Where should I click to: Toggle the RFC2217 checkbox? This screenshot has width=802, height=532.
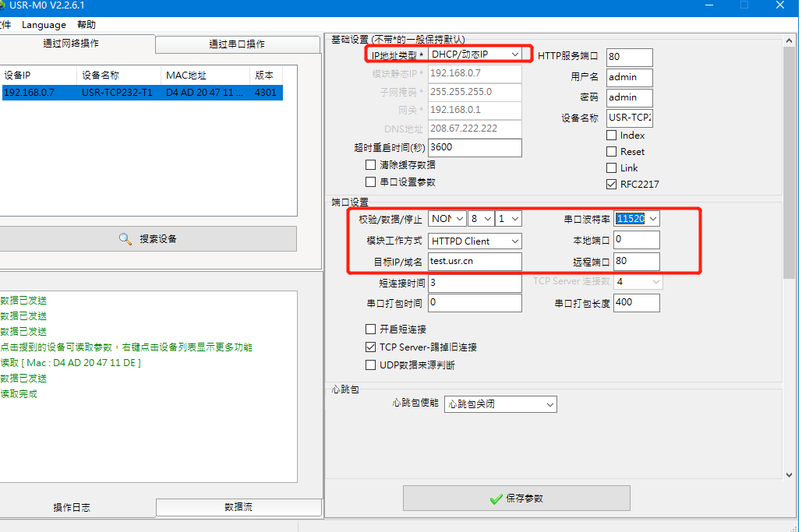point(612,185)
